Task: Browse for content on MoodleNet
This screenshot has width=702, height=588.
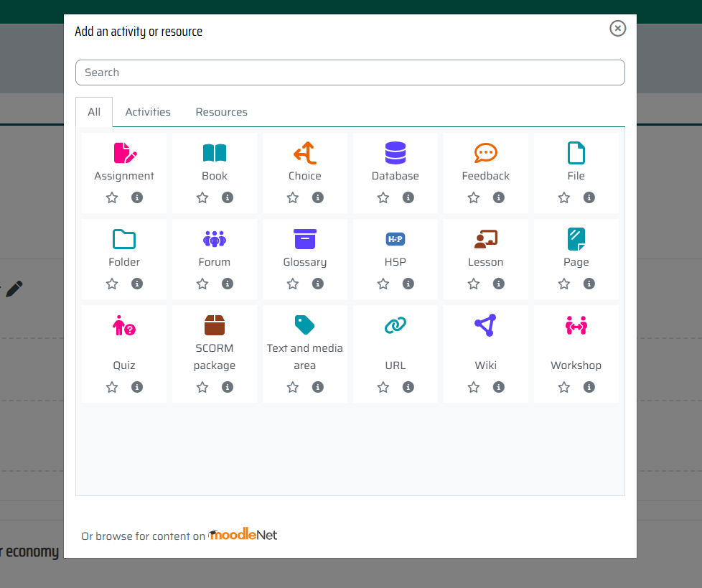Action: point(243,534)
